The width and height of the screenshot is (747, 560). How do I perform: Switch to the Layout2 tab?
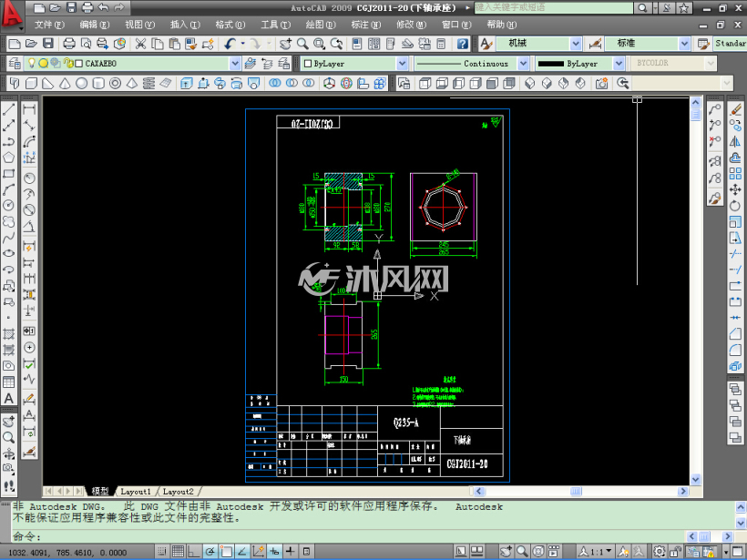point(179,492)
